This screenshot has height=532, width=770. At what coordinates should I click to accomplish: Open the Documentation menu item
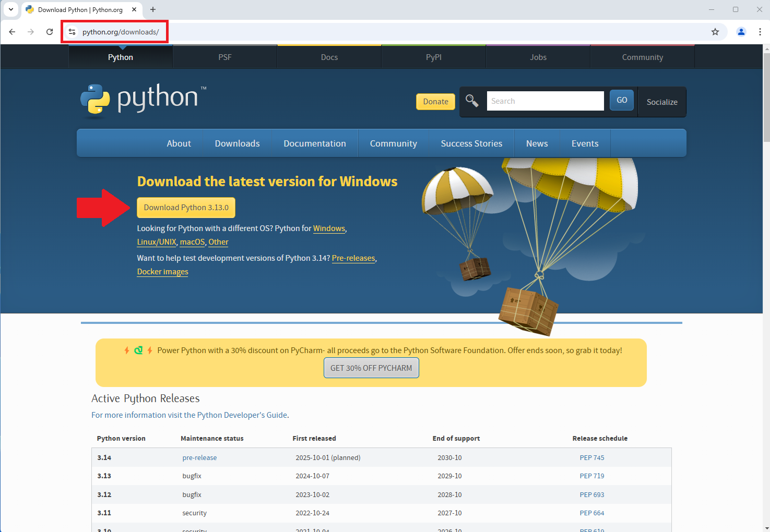point(315,143)
